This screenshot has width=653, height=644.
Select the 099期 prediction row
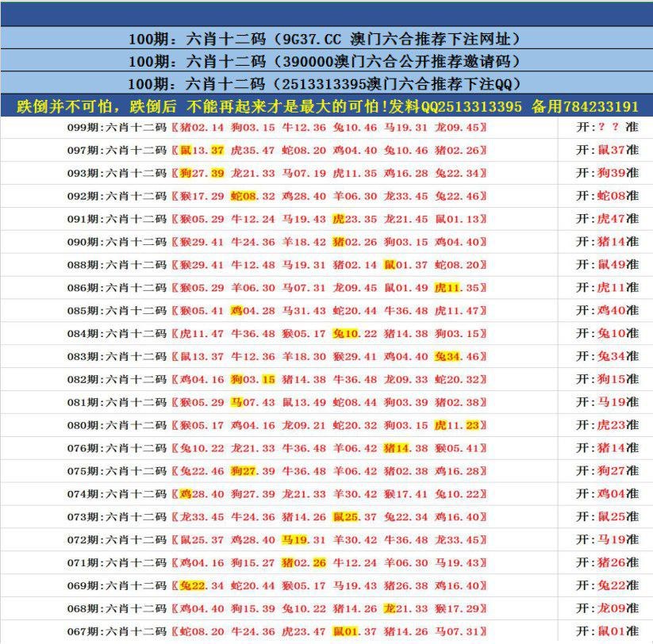(x=276, y=127)
